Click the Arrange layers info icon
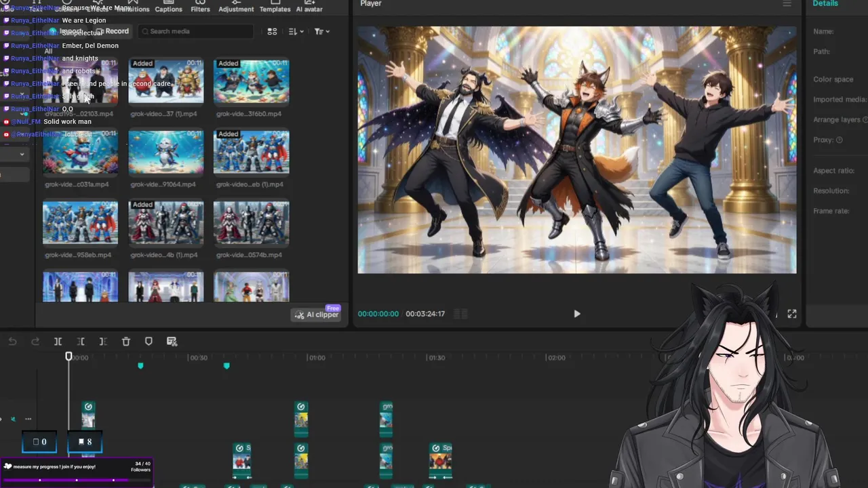The image size is (868, 488). (865, 119)
